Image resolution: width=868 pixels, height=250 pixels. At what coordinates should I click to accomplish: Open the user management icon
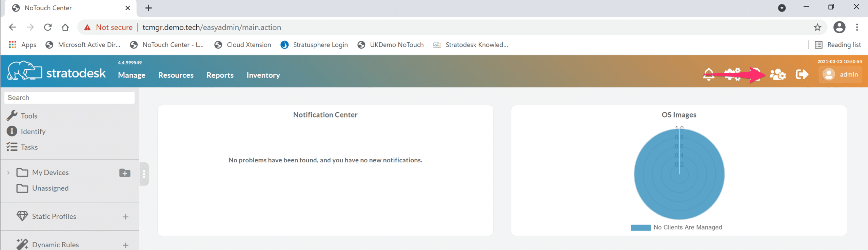click(x=777, y=74)
